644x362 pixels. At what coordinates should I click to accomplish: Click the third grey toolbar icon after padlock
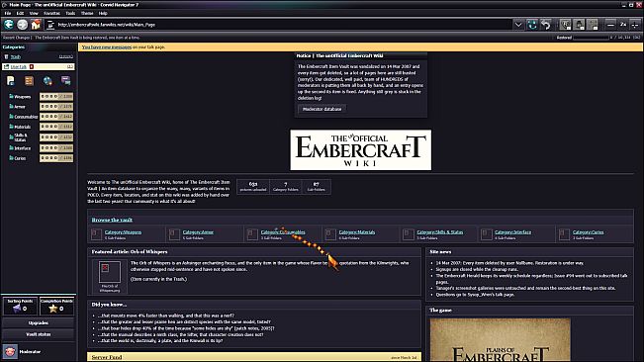(593, 25)
